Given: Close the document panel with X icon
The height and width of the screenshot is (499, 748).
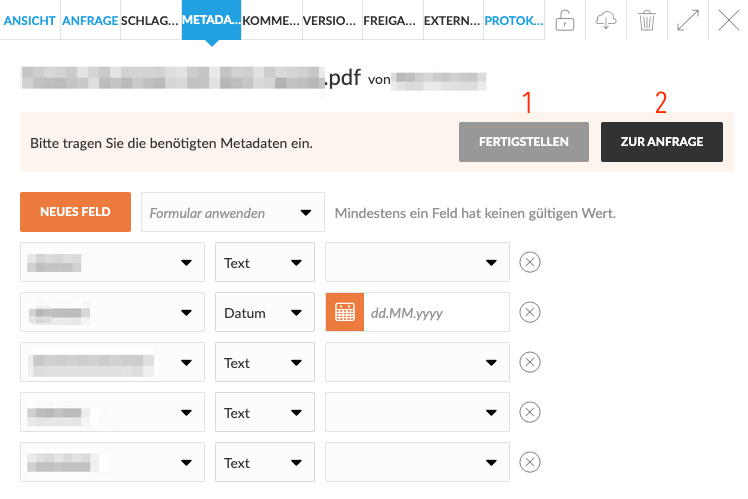Looking at the screenshot, I should pos(728,21).
